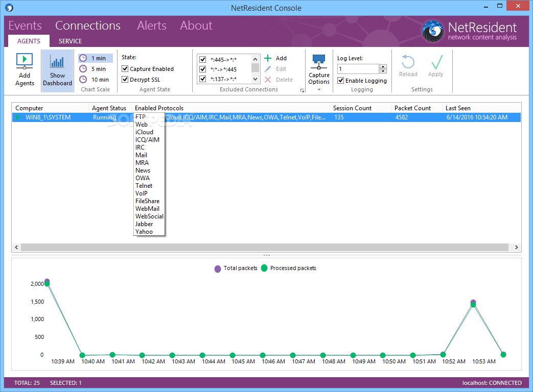Toggle the Decrypt SSL checkbox
The width and height of the screenshot is (533, 392).
(x=125, y=80)
